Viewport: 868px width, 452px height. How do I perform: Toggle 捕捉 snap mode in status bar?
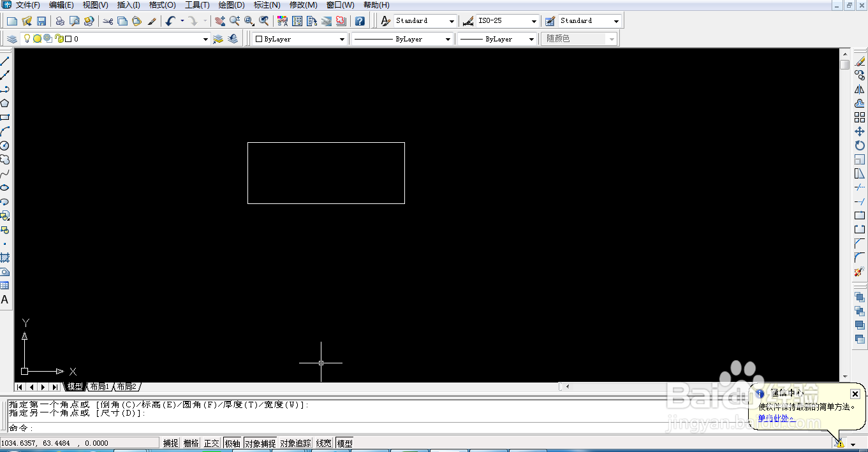170,443
